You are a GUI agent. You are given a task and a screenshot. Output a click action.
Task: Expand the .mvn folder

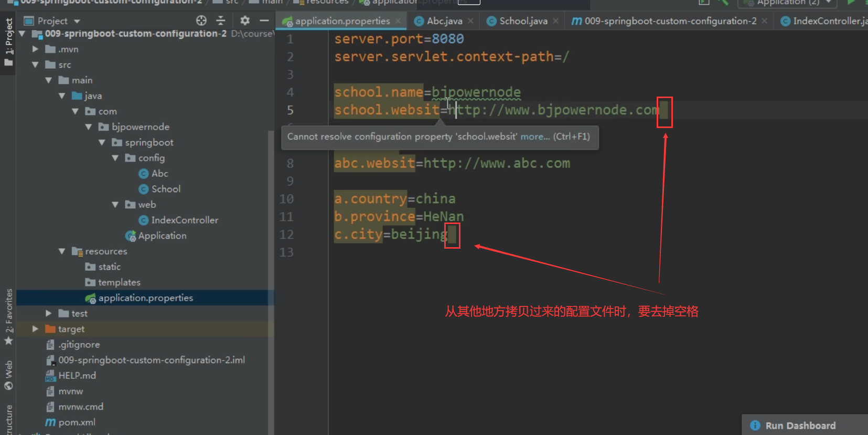35,49
